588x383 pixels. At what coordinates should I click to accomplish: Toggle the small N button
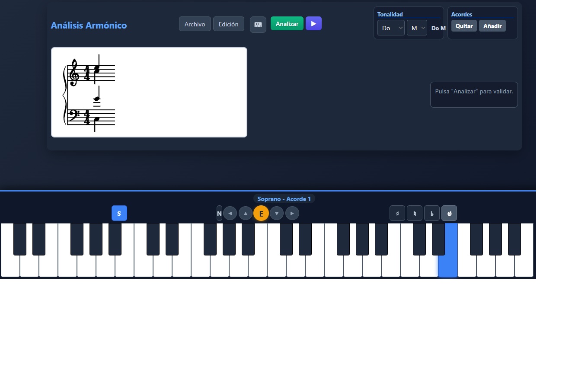point(219,213)
